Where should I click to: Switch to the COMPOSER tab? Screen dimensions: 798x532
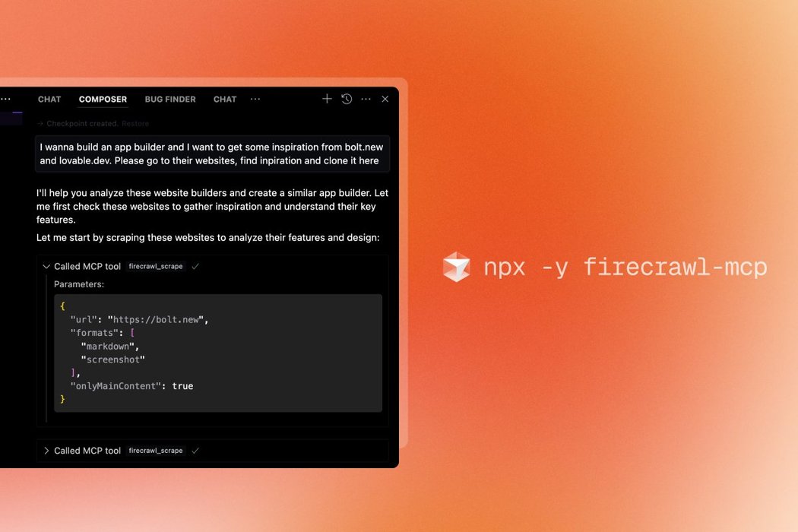point(103,100)
